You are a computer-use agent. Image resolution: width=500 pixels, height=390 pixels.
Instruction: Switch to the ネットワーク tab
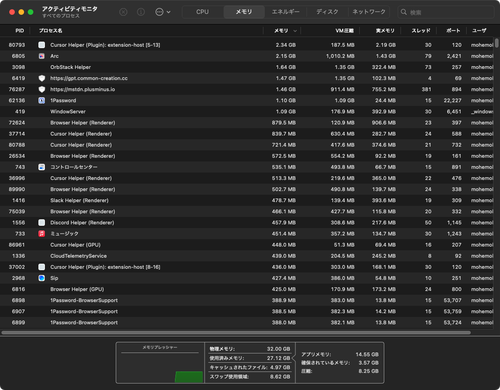click(x=369, y=12)
